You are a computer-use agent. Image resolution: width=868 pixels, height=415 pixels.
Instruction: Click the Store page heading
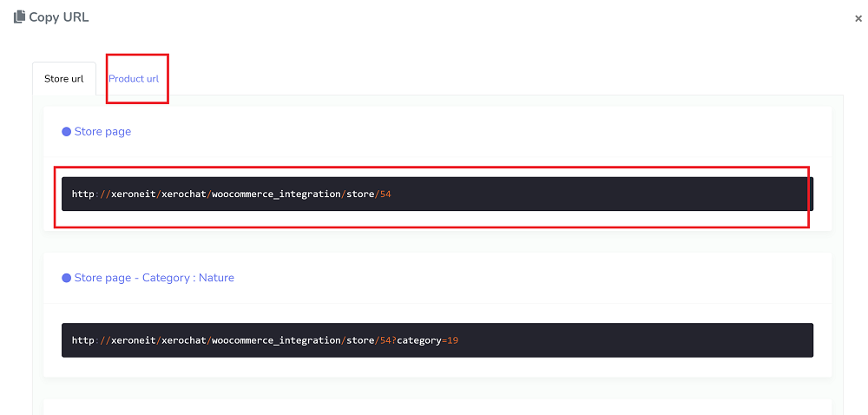point(102,132)
